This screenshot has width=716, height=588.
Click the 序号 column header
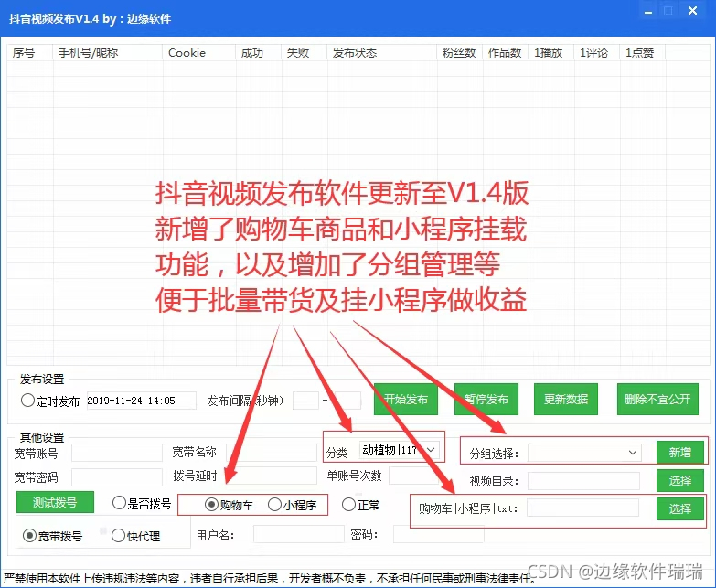(x=30, y=52)
